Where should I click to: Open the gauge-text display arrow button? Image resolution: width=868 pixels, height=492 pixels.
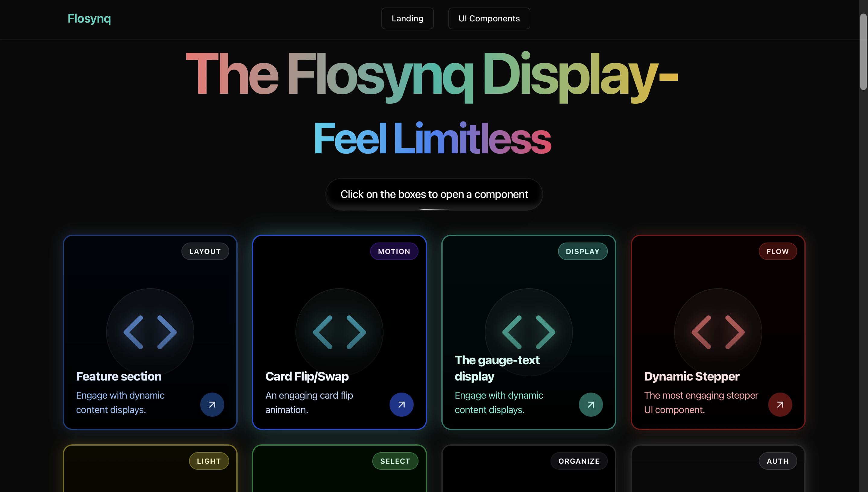click(x=591, y=405)
